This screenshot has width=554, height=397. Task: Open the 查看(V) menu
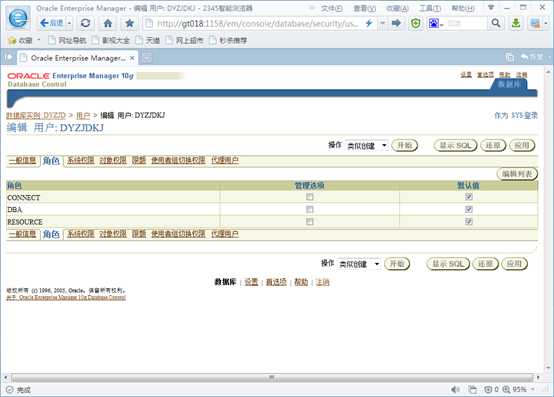tap(364, 8)
